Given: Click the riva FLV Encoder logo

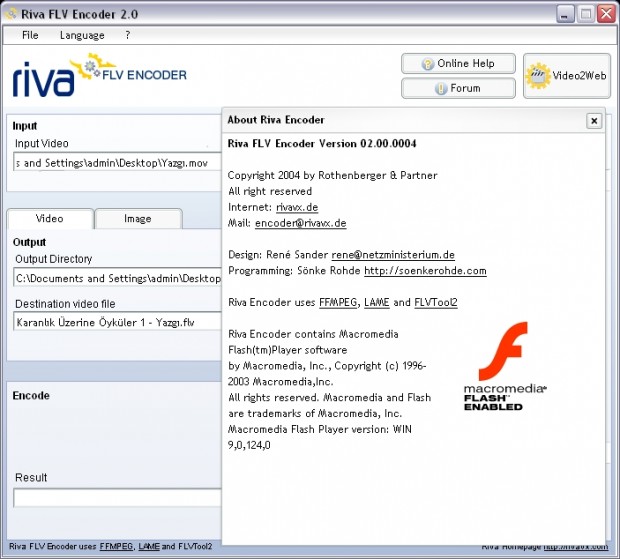Looking at the screenshot, I should pyautogui.click(x=99, y=75).
